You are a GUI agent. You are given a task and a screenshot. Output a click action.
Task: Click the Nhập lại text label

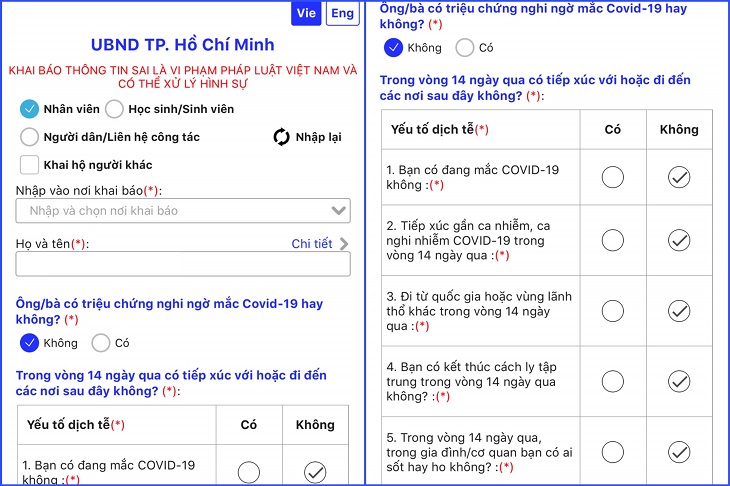pos(318,137)
